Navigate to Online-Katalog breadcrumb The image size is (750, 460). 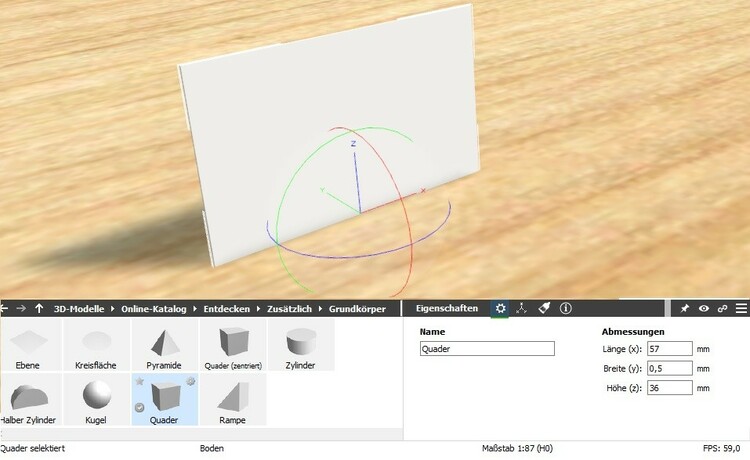154,309
